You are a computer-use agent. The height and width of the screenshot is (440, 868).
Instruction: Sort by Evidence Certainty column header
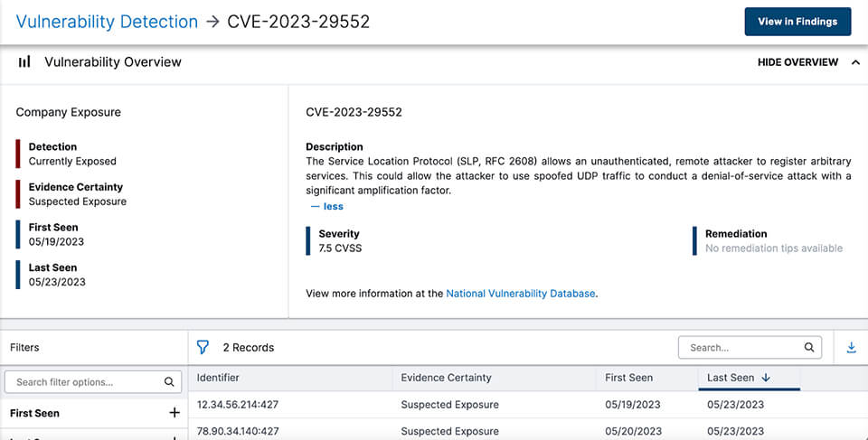tap(446, 378)
